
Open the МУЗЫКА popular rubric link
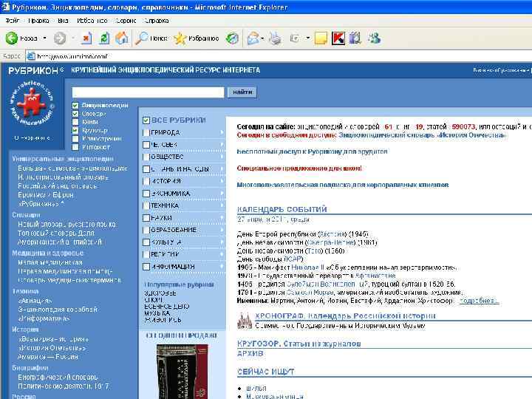click(x=157, y=313)
